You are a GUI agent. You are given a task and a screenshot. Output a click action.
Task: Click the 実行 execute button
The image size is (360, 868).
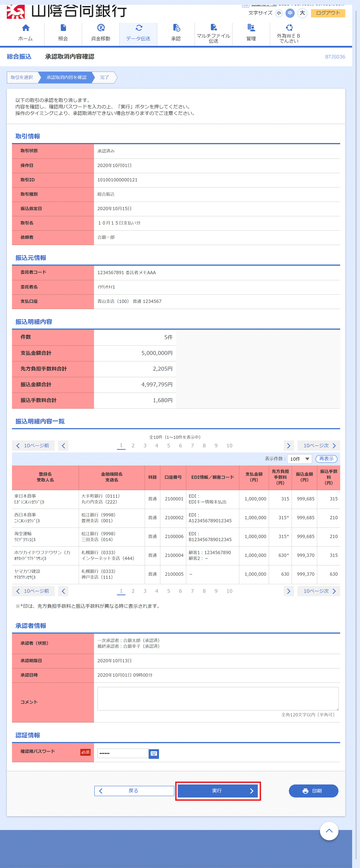[x=218, y=791]
